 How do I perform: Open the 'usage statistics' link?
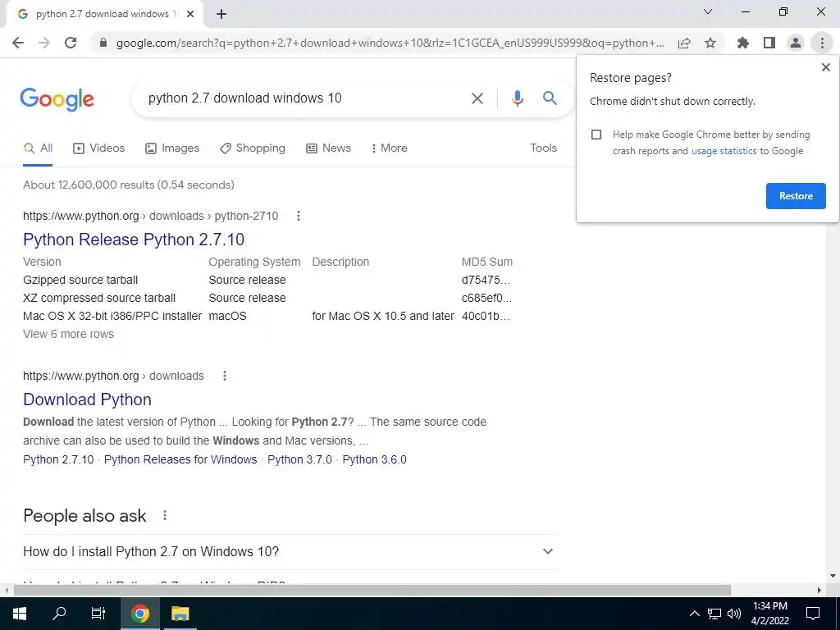[x=724, y=151]
